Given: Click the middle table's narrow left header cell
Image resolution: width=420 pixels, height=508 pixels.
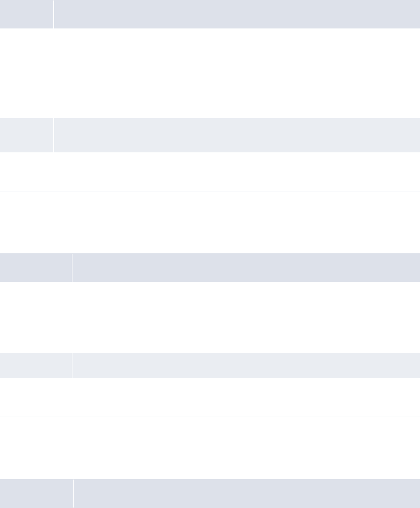Looking at the screenshot, I should point(36,267).
